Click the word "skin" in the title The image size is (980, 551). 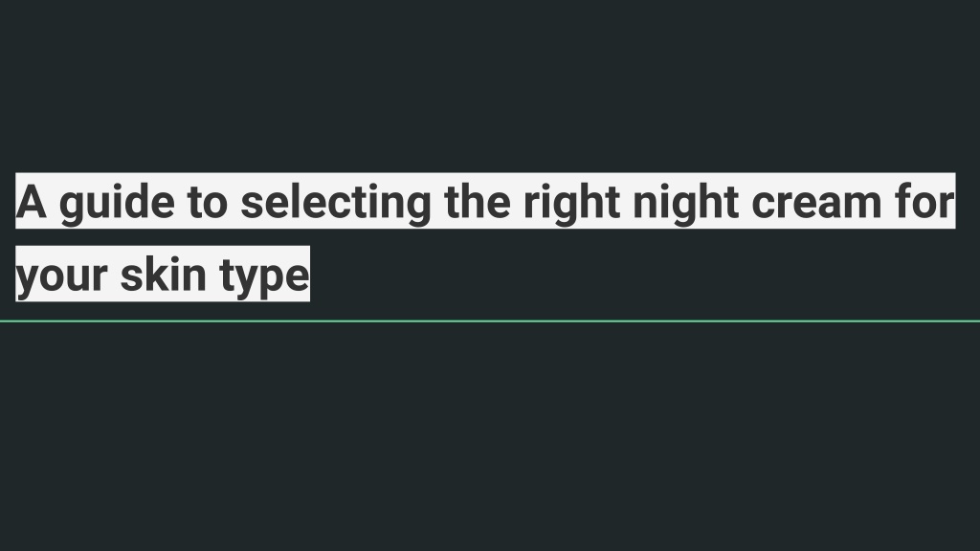(x=163, y=274)
